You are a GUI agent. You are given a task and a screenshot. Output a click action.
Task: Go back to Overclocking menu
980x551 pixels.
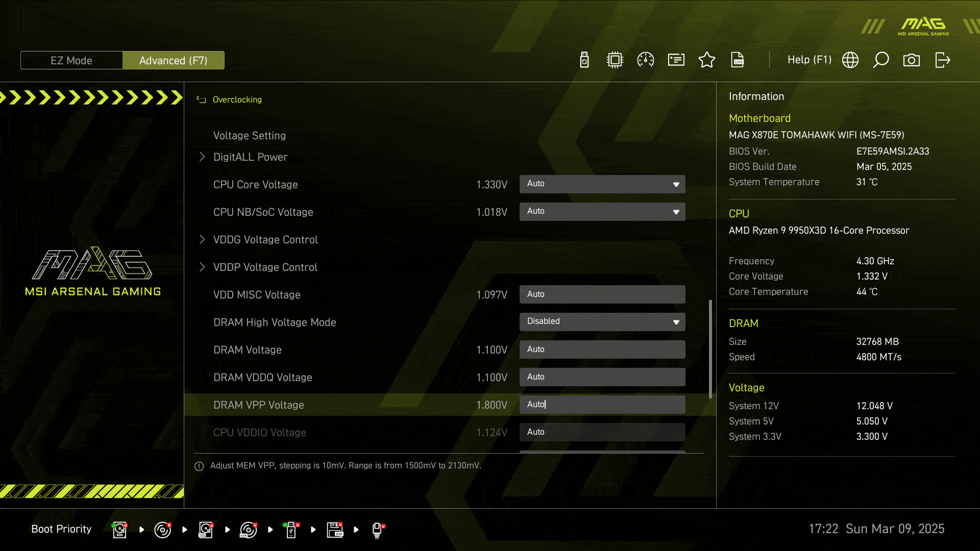tap(237, 99)
